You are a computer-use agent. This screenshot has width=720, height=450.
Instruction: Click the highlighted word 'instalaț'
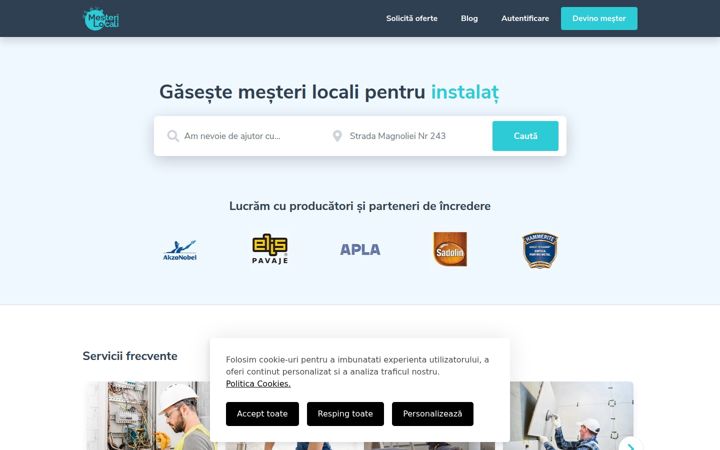click(x=465, y=92)
